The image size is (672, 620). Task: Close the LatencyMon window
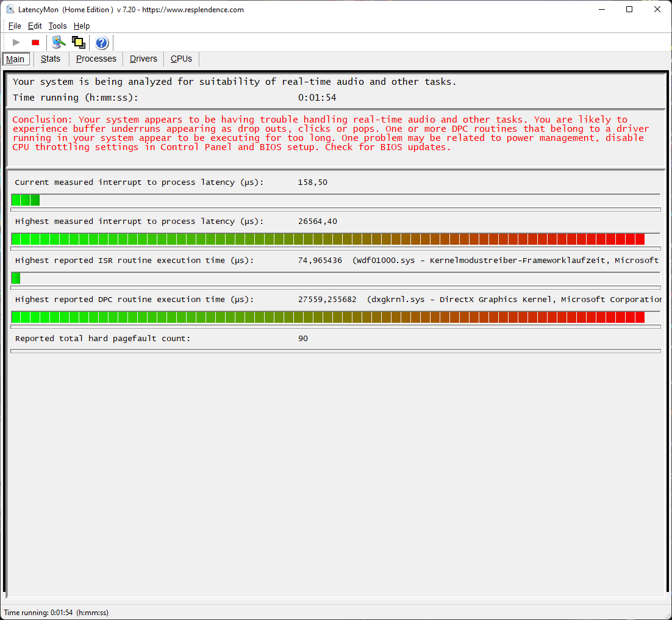pyautogui.click(x=657, y=9)
